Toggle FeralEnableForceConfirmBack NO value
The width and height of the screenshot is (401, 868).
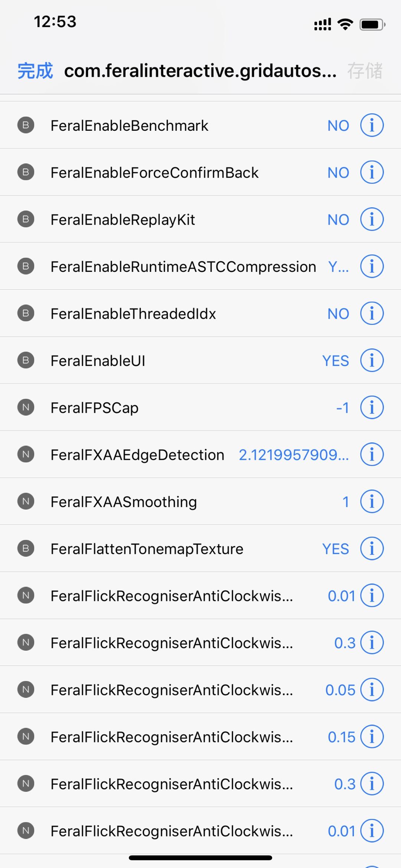338,173
